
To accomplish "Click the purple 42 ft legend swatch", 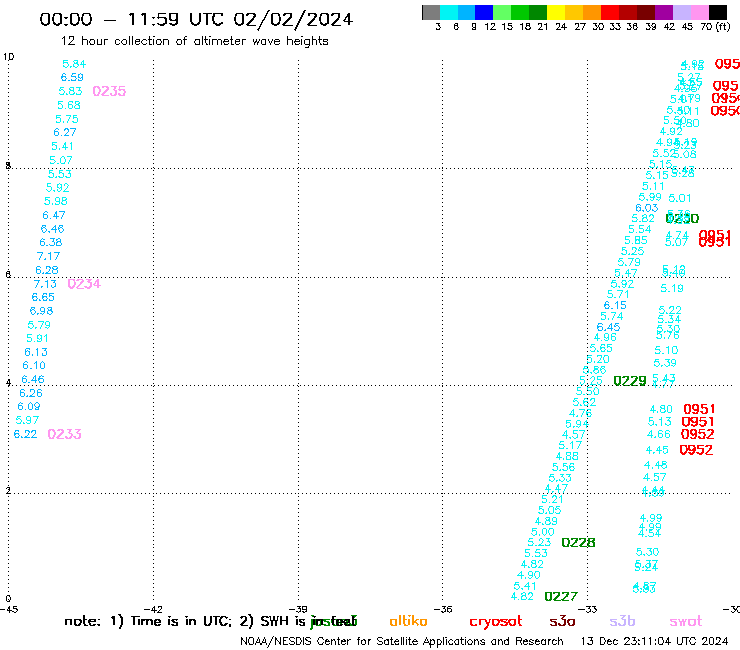I will (x=664, y=12).
